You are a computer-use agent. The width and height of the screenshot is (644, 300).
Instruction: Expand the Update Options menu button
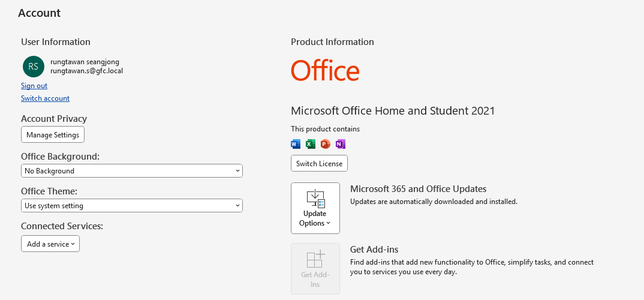(315, 218)
